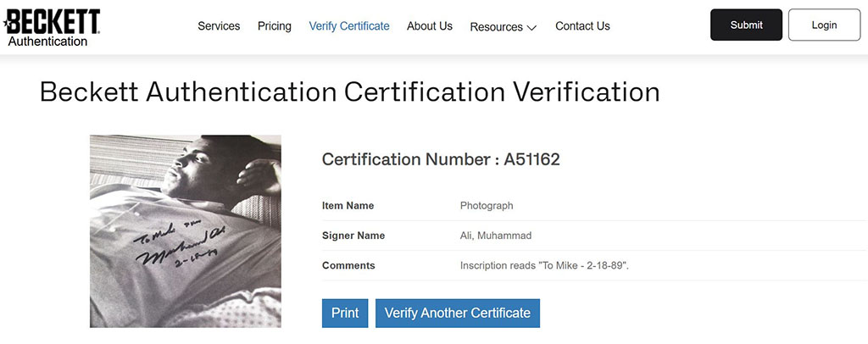Select the Verify Certificate nav link

tap(349, 26)
